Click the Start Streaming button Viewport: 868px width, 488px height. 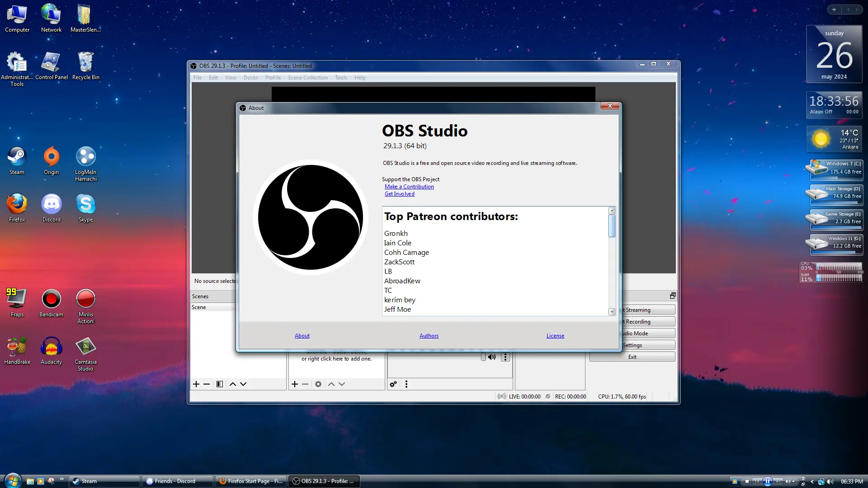648,310
